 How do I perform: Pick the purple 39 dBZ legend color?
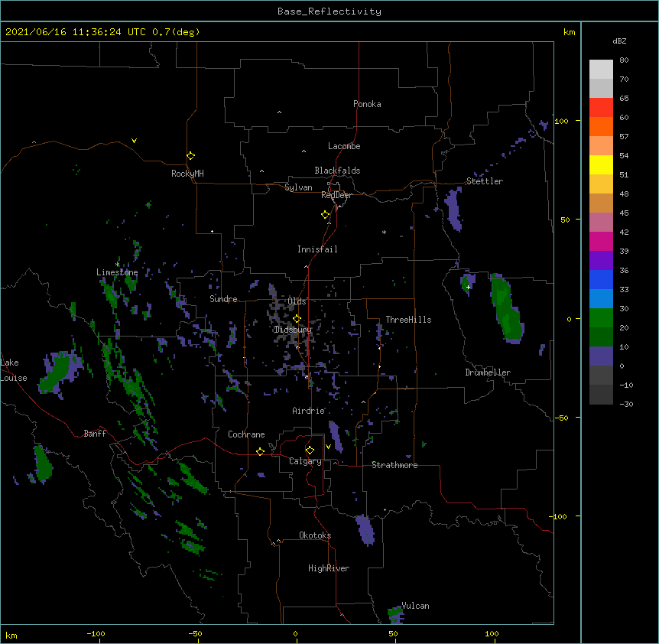[601, 261]
